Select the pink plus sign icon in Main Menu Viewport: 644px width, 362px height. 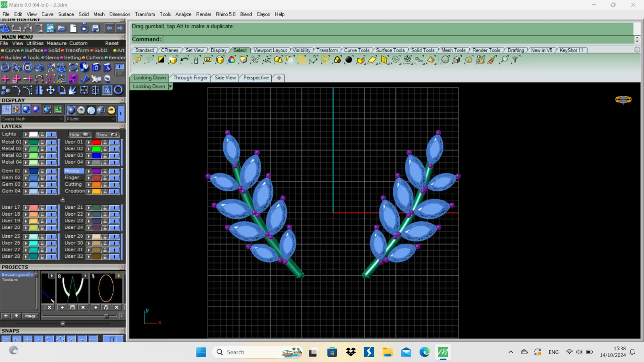(6, 78)
